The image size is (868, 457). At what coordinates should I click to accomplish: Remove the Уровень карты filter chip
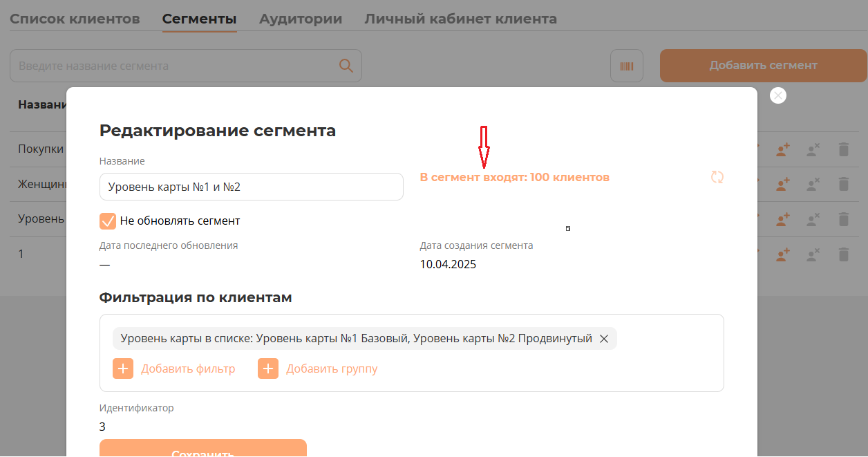click(603, 339)
